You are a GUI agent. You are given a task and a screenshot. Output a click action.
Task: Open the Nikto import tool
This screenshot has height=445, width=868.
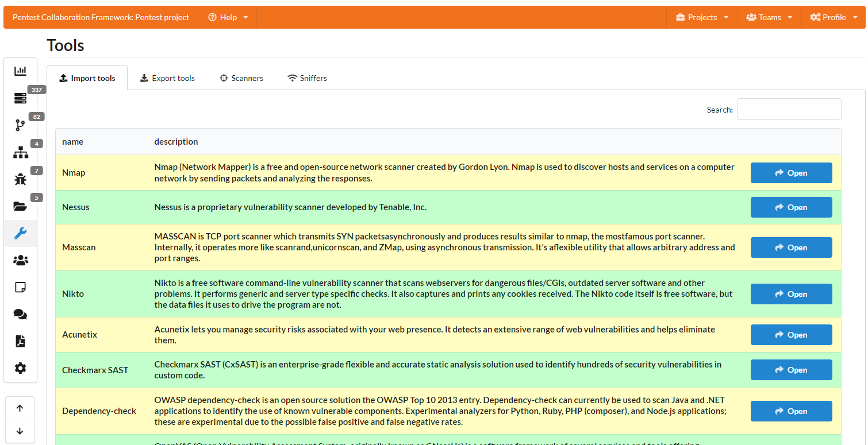click(791, 294)
